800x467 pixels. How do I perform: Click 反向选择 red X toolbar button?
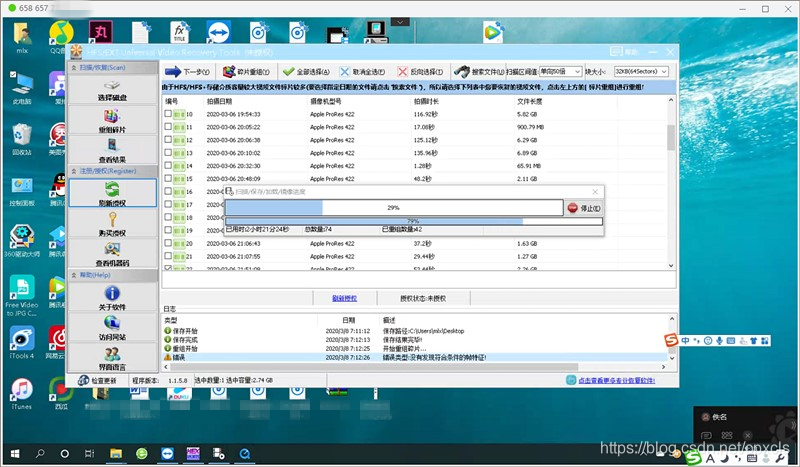(420, 71)
